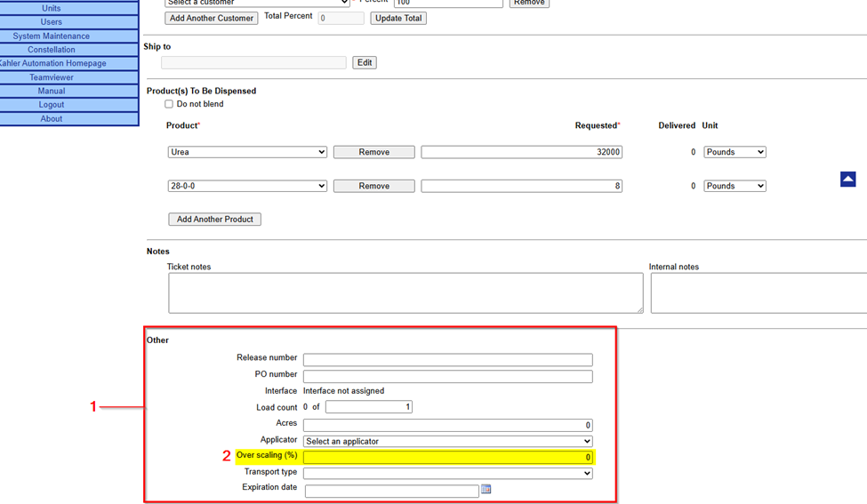This screenshot has width=867, height=504.
Task: Click the expiration date calendar icon
Action: (x=486, y=489)
